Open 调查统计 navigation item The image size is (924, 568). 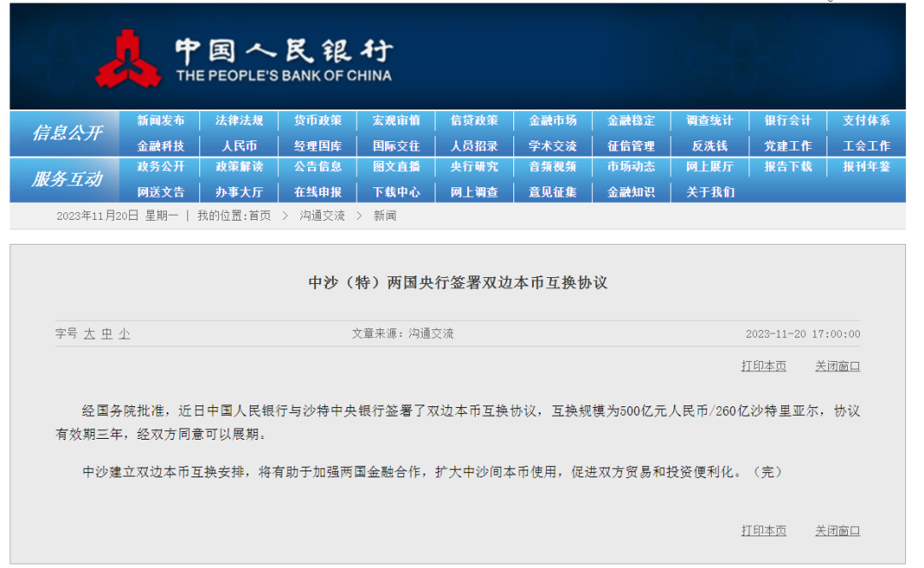pyautogui.click(x=709, y=121)
